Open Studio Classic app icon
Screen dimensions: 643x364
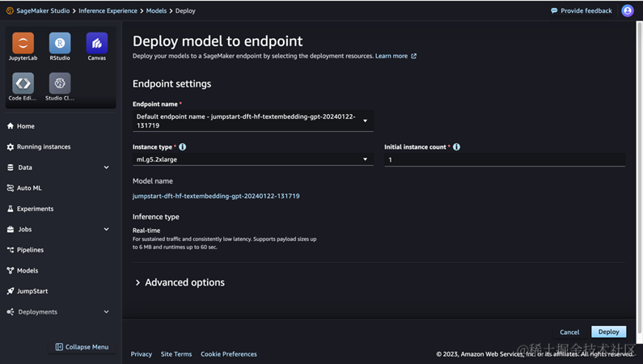[60, 83]
